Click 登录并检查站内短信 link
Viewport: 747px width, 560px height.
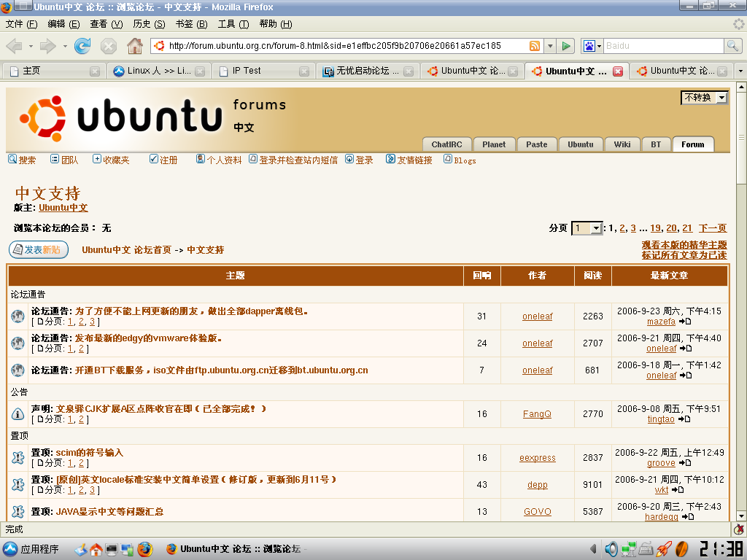(x=293, y=160)
